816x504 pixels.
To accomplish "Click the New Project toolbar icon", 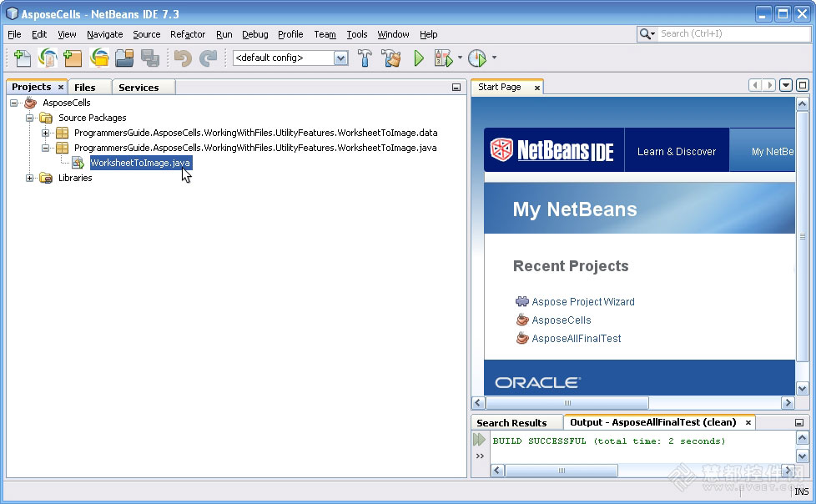I will click(x=73, y=58).
